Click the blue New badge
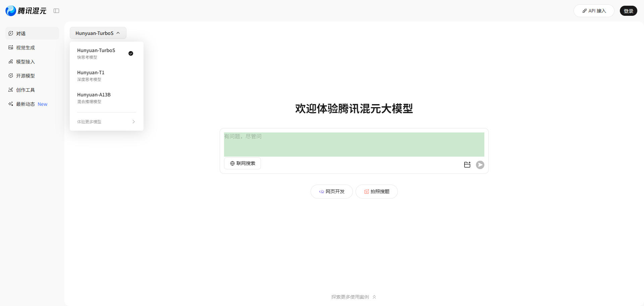 tap(42, 104)
